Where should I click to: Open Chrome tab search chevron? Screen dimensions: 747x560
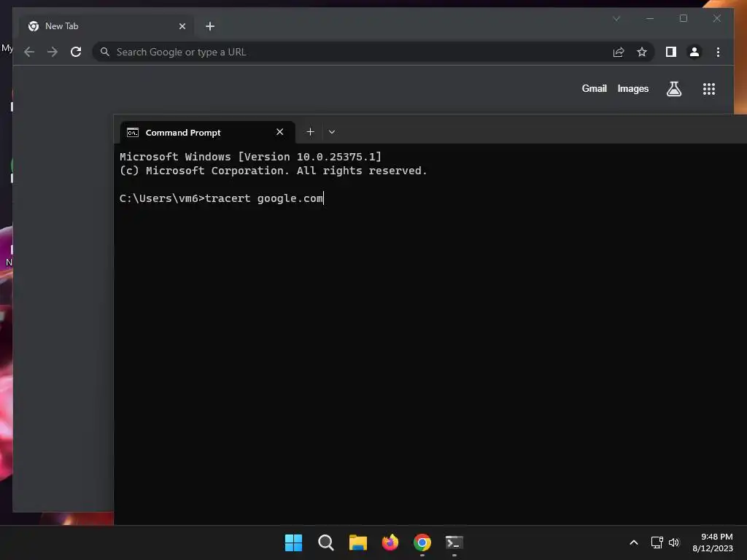616,18
